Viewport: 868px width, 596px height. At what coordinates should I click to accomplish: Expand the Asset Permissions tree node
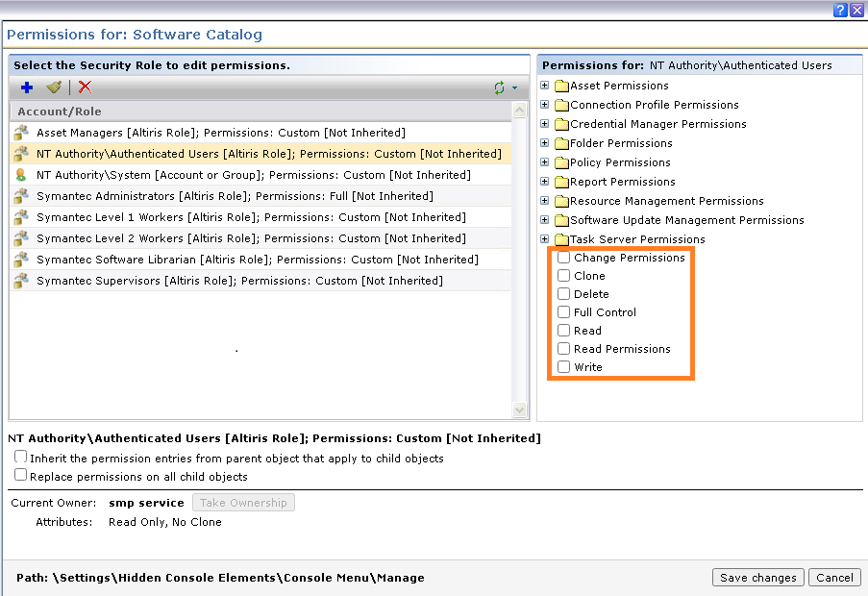coord(545,86)
